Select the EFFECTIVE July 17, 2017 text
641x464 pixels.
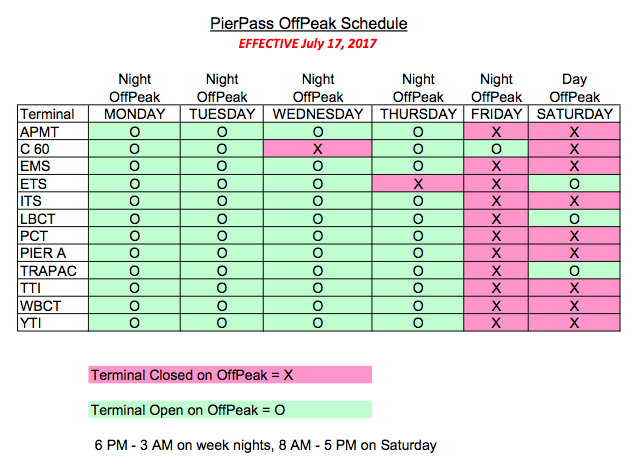coord(307,43)
